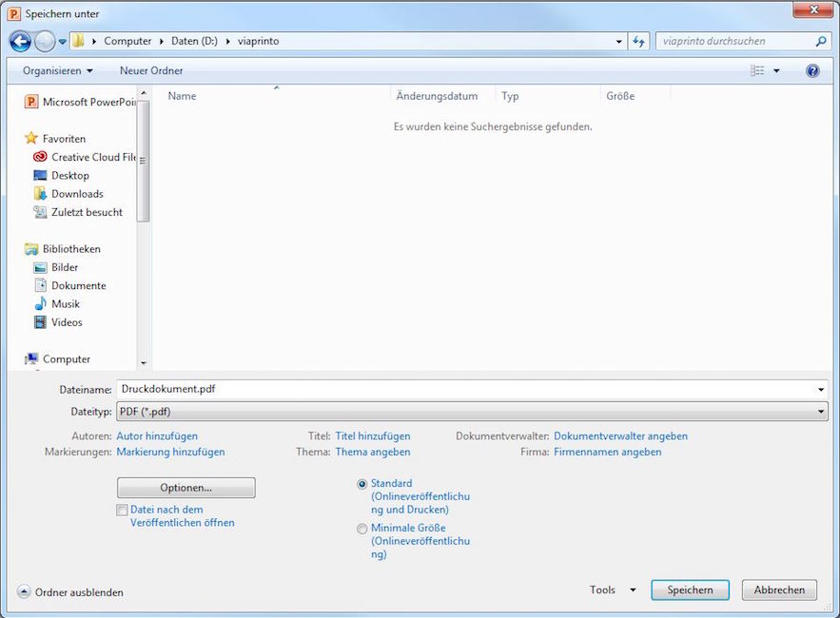Select the Standard publishing radio button

pyautogui.click(x=362, y=484)
